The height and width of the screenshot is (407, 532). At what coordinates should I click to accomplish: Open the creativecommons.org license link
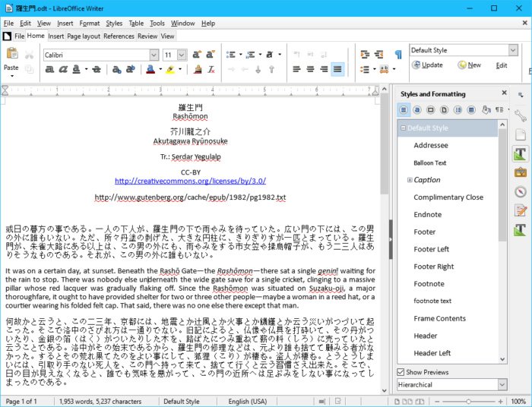pos(190,181)
